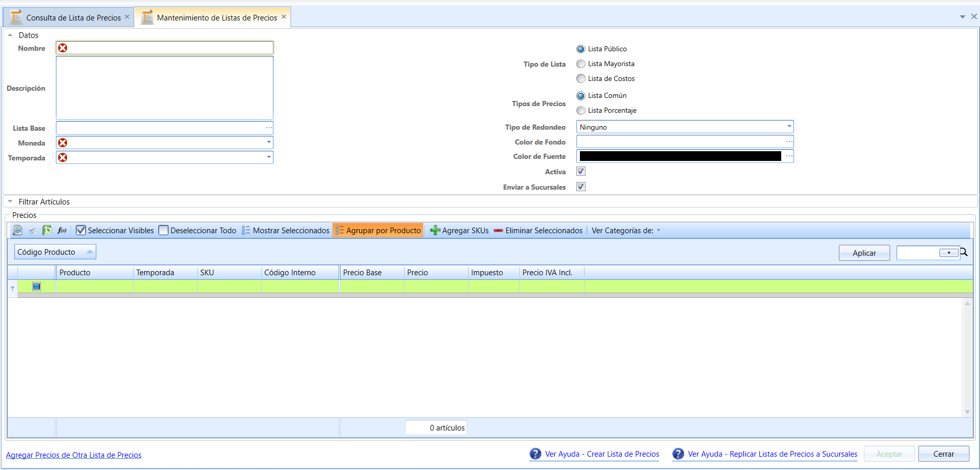The height and width of the screenshot is (470, 980).
Task: Open Lista Base ellipsis browse button
Action: click(268, 128)
